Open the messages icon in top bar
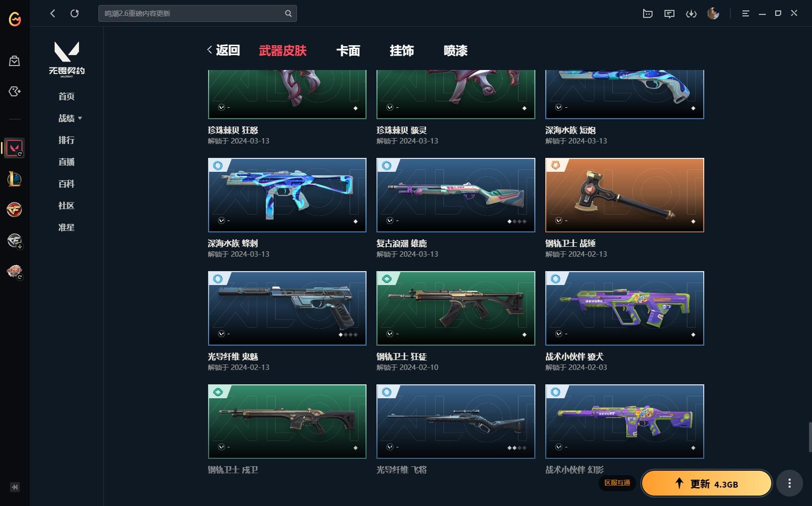Viewport: 812px width, 506px height. pos(669,13)
